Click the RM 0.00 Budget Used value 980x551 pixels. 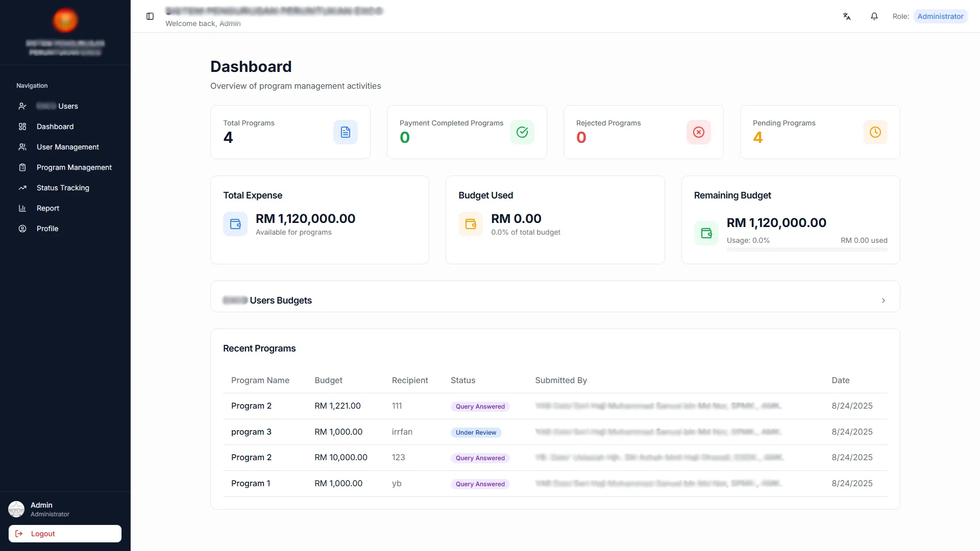click(516, 218)
